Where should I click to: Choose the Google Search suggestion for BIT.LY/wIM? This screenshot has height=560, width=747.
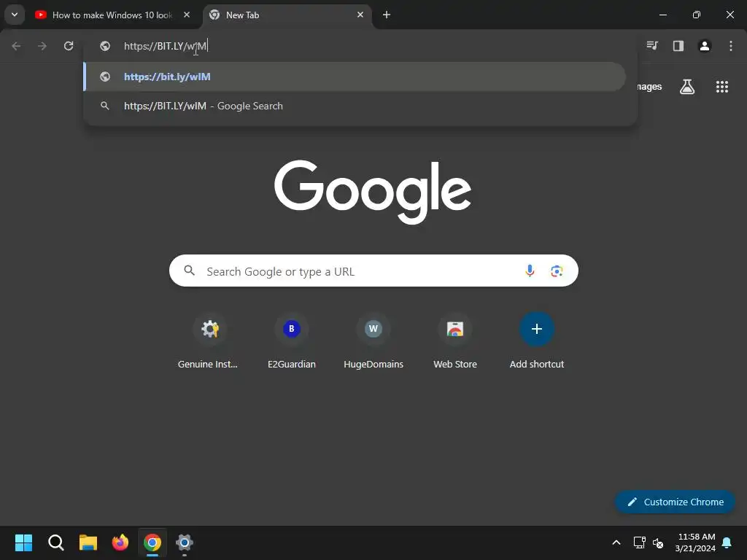point(355,106)
